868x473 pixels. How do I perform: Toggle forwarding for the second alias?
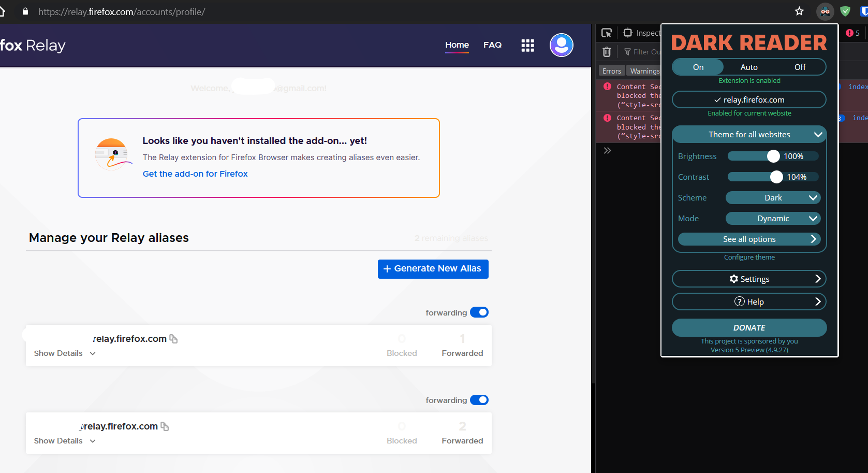coord(479,400)
